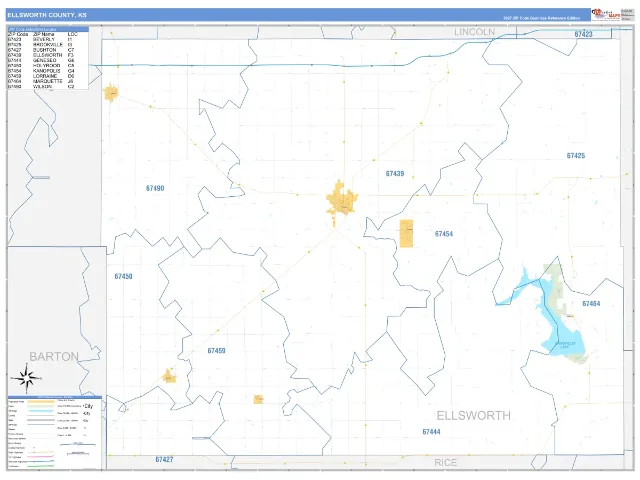Click the Ellsworth County, KS map title
This screenshot has width=640, height=480.
coord(47,15)
